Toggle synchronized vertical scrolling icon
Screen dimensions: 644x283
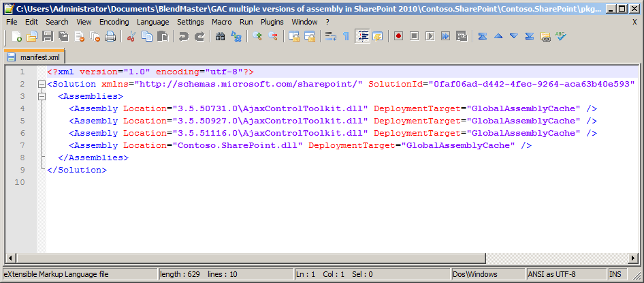(x=293, y=37)
